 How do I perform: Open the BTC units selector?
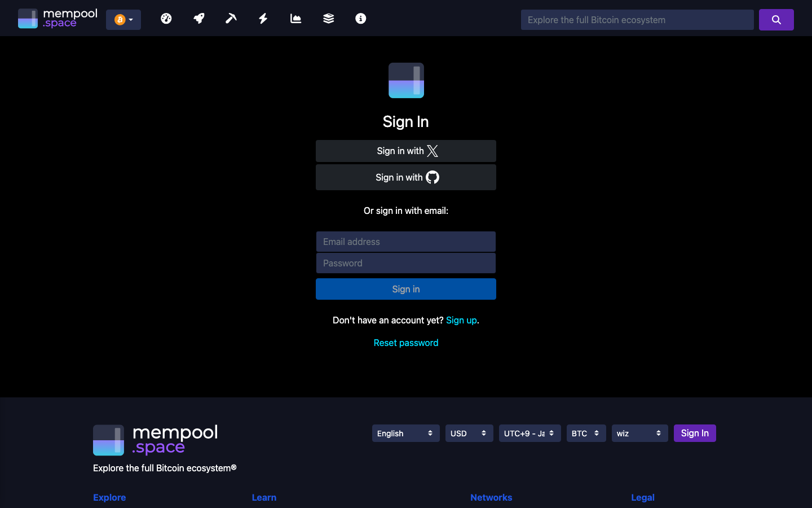[586, 433]
